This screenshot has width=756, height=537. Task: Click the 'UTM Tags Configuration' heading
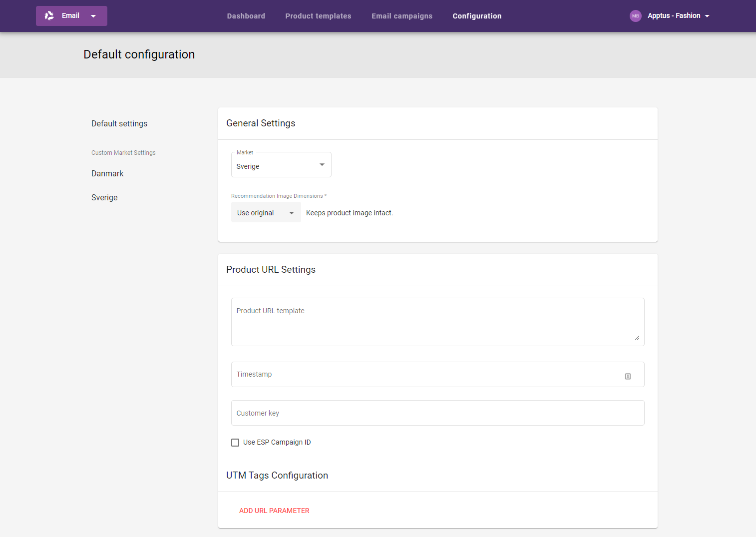(277, 476)
